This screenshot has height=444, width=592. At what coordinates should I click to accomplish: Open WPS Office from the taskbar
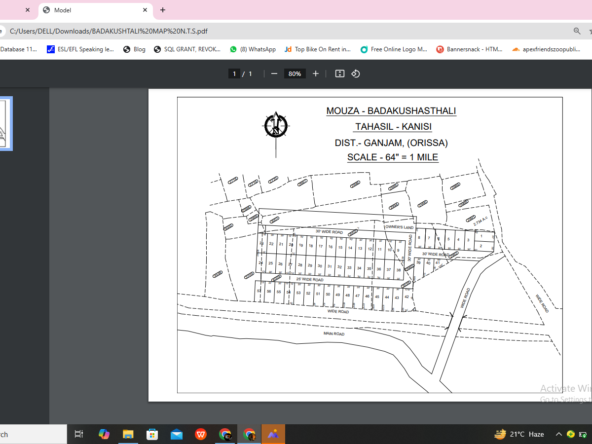point(200,434)
